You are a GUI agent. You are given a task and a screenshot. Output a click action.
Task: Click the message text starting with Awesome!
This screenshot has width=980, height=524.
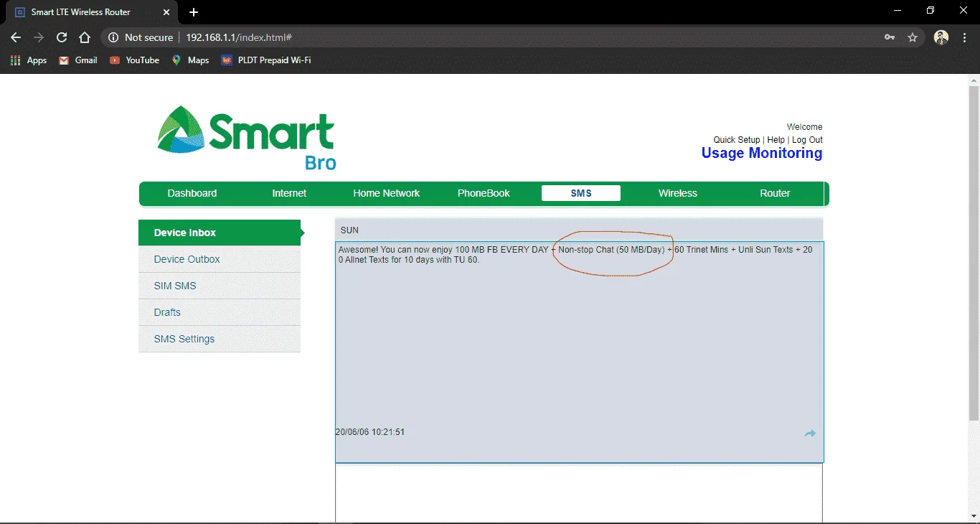[x=575, y=255]
